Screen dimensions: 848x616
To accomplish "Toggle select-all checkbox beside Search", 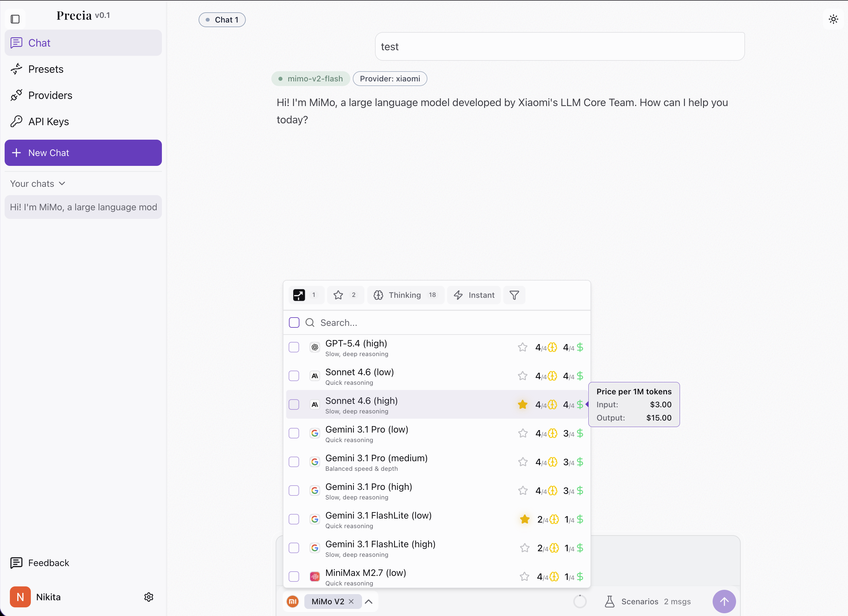I will tap(294, 322).
